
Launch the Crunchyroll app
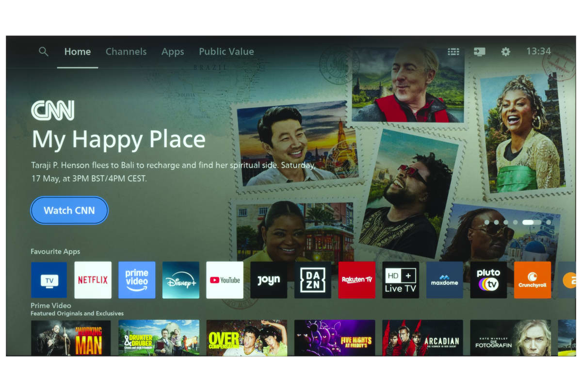tap(533, 280)
